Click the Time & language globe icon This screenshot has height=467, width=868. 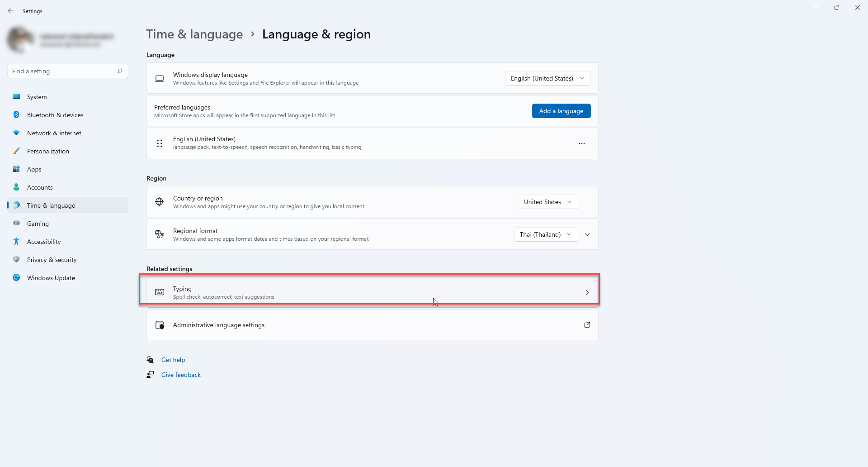(16, 205)
